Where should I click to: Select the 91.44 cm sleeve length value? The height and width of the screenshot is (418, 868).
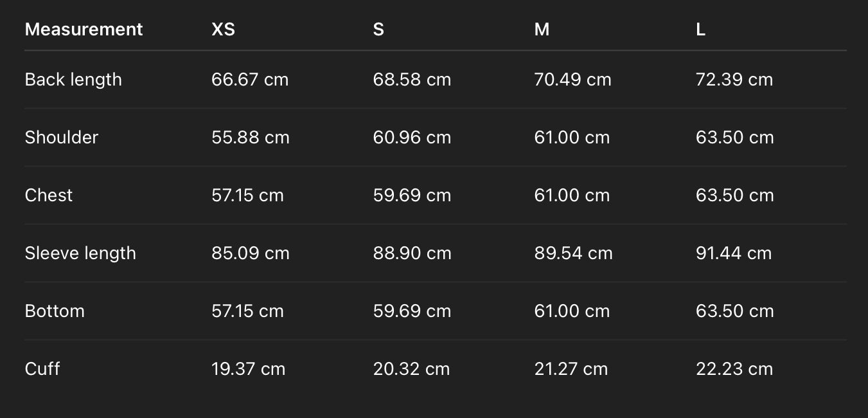[x=734, y=253]
